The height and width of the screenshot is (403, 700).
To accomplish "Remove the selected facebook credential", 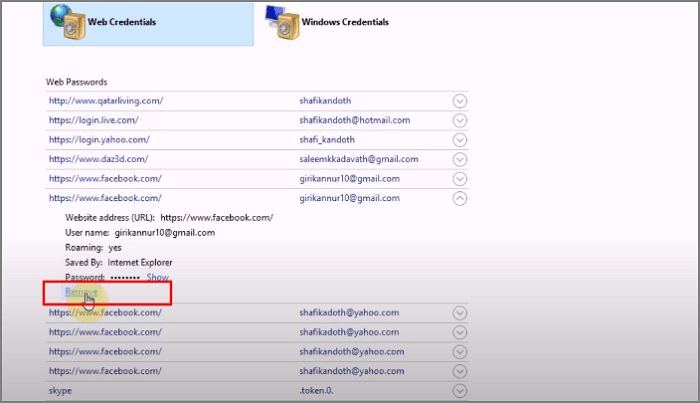I will [x=80, y=291].
